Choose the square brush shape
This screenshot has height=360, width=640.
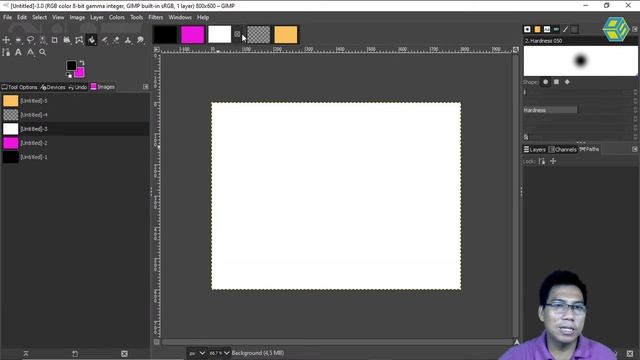[x=556, y=82]
